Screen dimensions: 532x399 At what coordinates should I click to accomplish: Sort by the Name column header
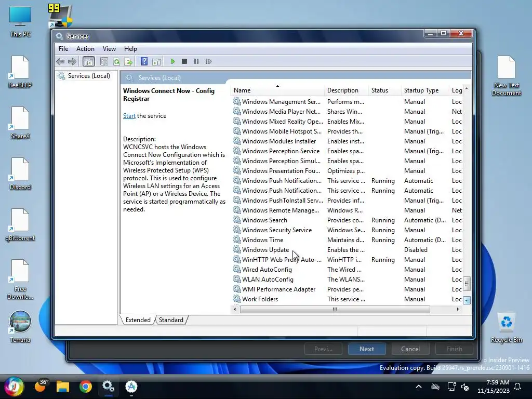pos(277,90)
